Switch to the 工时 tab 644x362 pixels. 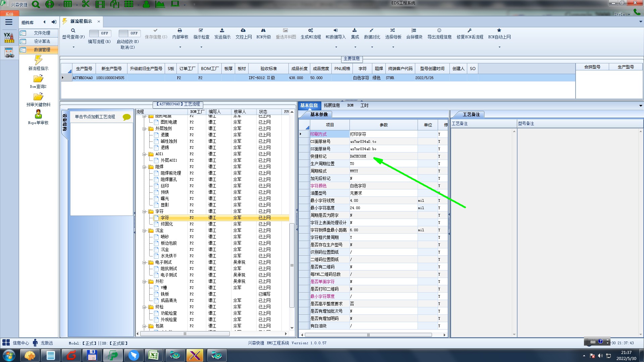point(364,106)
